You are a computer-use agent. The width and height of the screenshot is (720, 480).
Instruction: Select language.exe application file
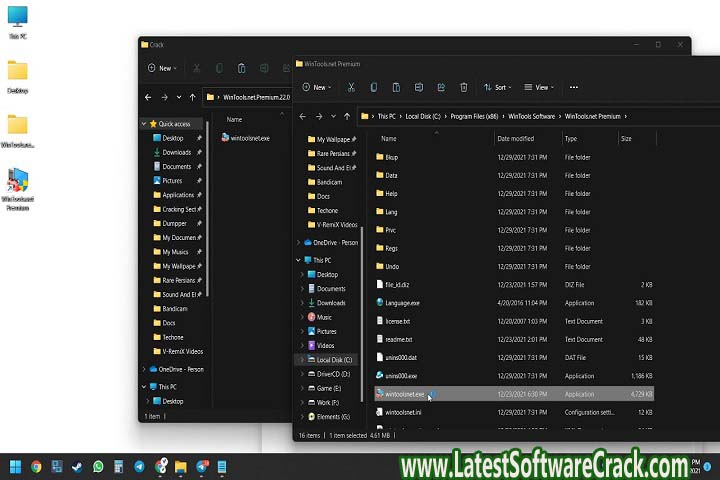pyautogui.click(x=514, y=303)
